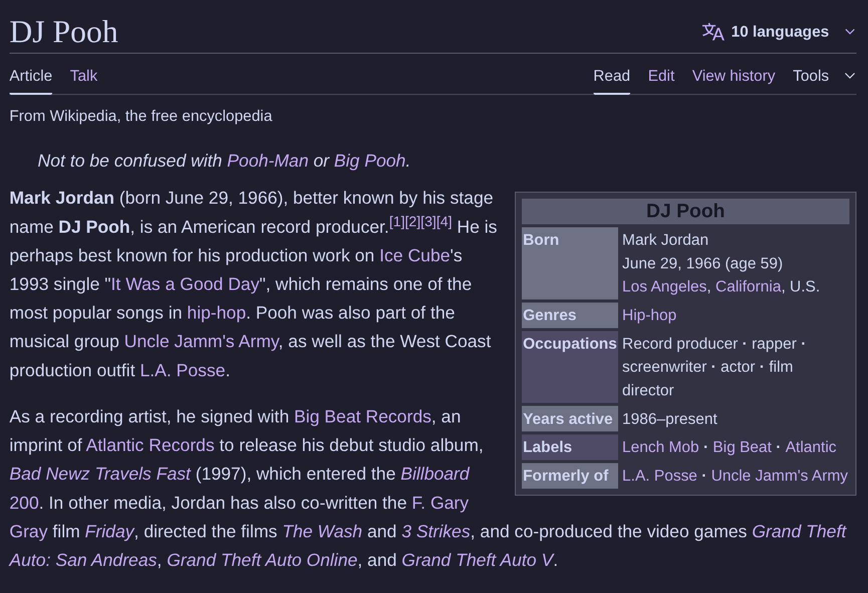The height and width of the screenshot is (593, 868).
Task: Open the Big Beat Records link
Action: [x=363, y=417]
